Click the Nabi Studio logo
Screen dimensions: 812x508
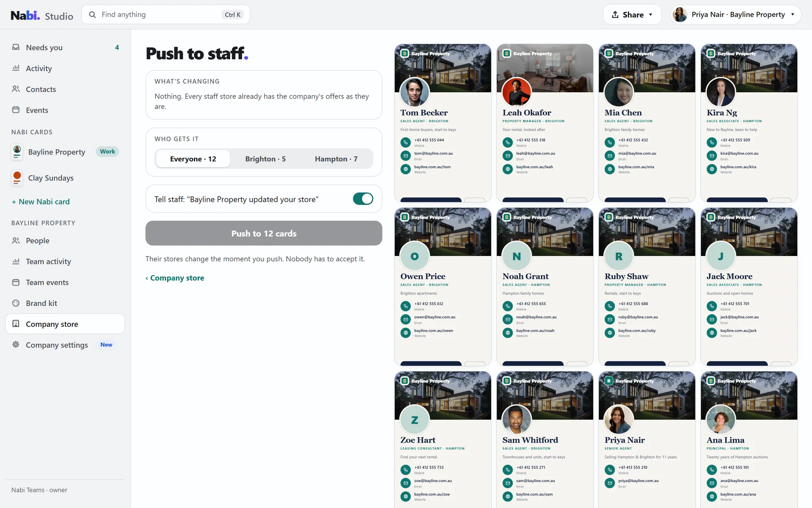tap(42, 15)
